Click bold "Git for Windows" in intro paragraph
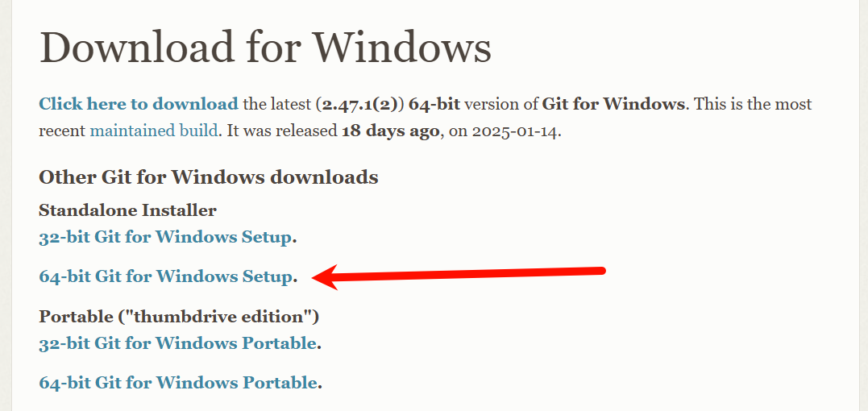The width and height of the screenshot is (868, 411). pyautogui.click(x=613, y=104)
